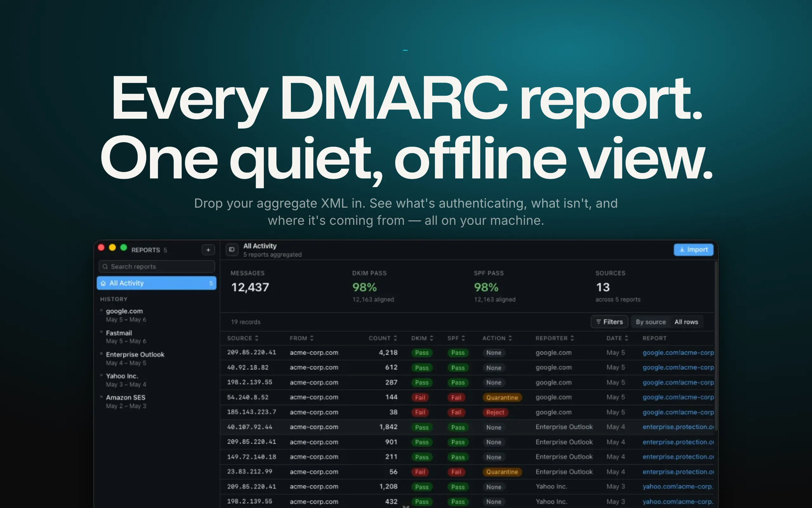Click the Import button

693,250
